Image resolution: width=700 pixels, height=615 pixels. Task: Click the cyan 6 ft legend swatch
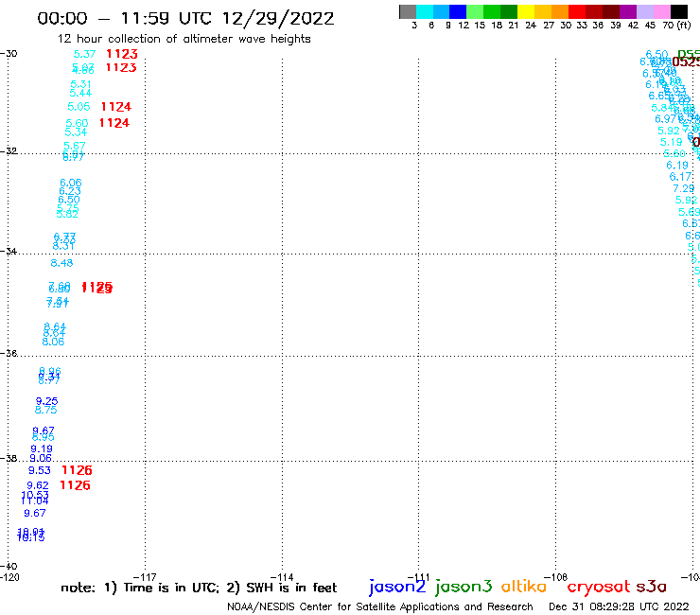click(x=425, y=11)
